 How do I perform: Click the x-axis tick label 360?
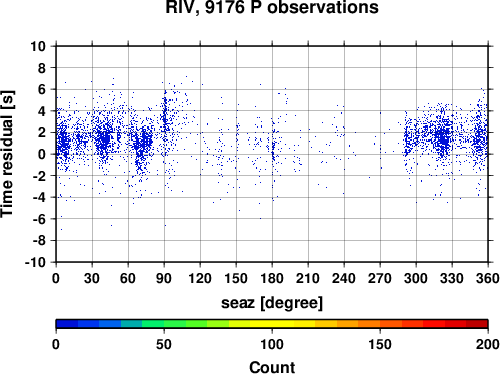click(488, 278)
